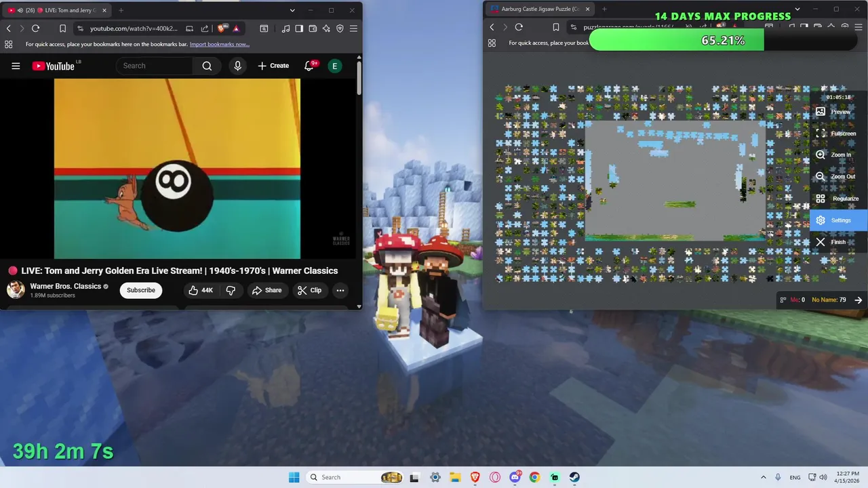Go to the YouTube home logo
This screenshot has height=488, width=868.
point(54,66)
